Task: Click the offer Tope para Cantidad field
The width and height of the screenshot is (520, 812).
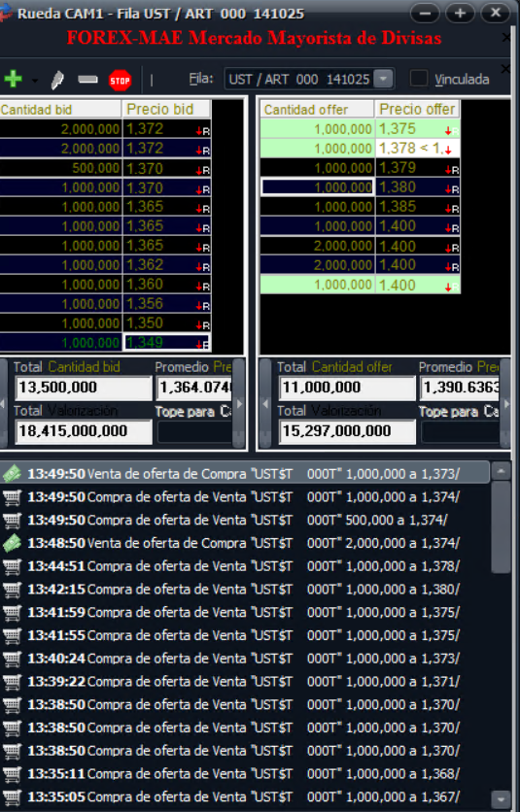Action: coord(461,432)
